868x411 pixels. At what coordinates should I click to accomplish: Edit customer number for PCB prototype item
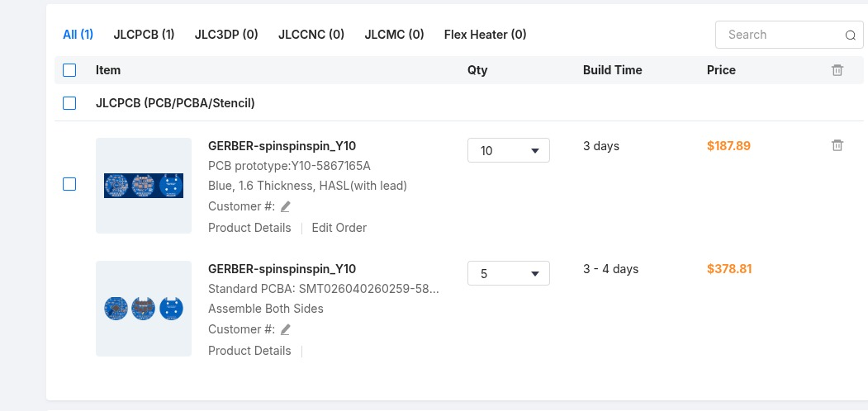(285, 206)
